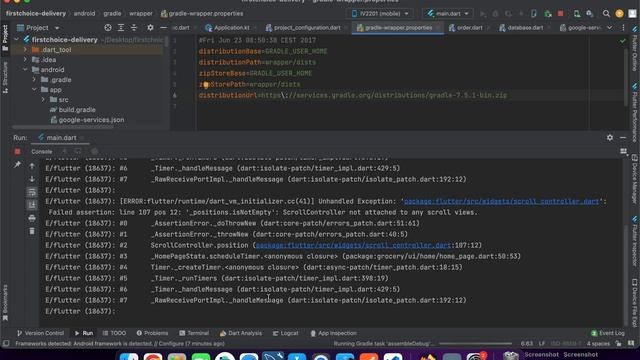Switch to order.dart editor tab
This screenshot has width=640, height=360.
pyautogui.click(x=466, y=28)
